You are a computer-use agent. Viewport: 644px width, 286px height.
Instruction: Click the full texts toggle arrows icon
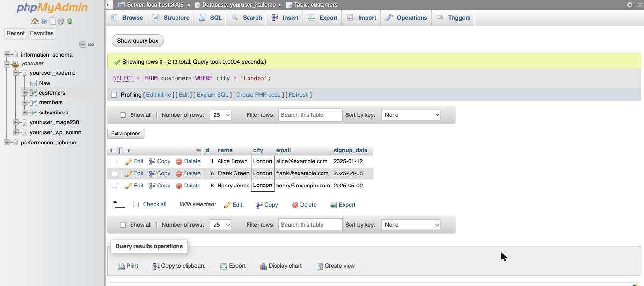point(120,151)
